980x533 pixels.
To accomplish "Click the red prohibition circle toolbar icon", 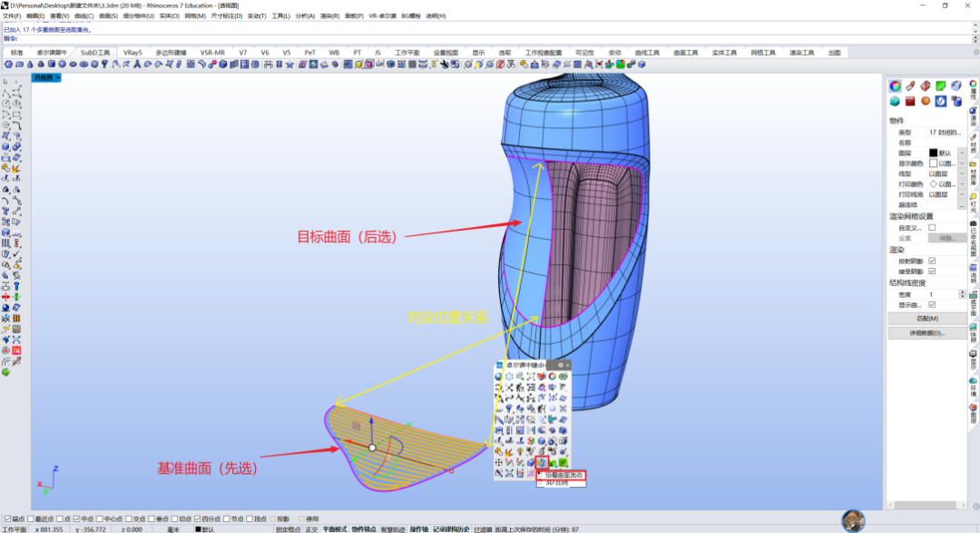I will coord(500,64).
